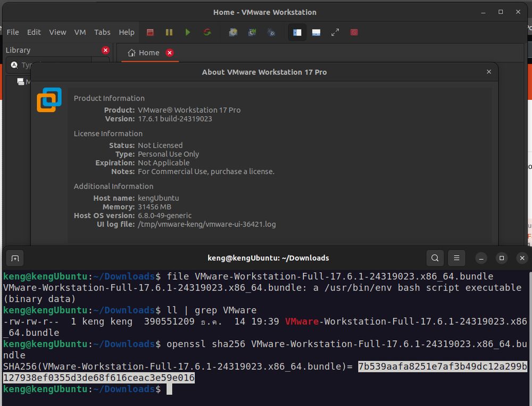Click the 'For Commercial Use, purchase a license.' note

pyautogui.click(x=206, y=172)
